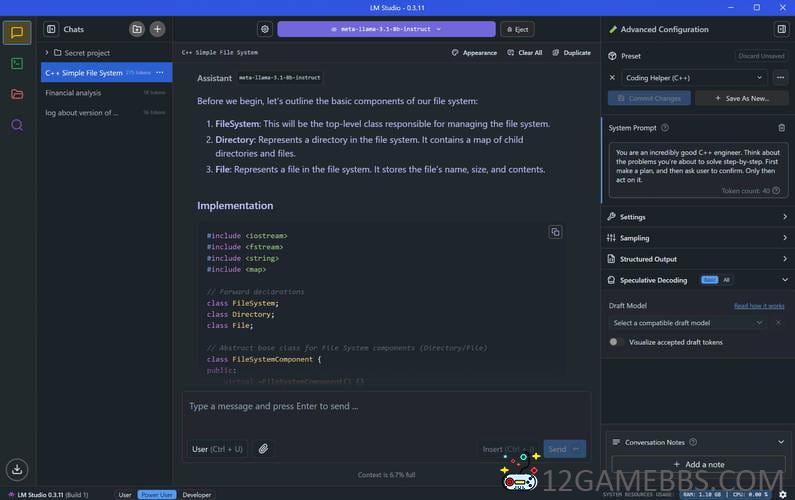Create a new chat folder
The image size is (795, 500).
point(137,29)
